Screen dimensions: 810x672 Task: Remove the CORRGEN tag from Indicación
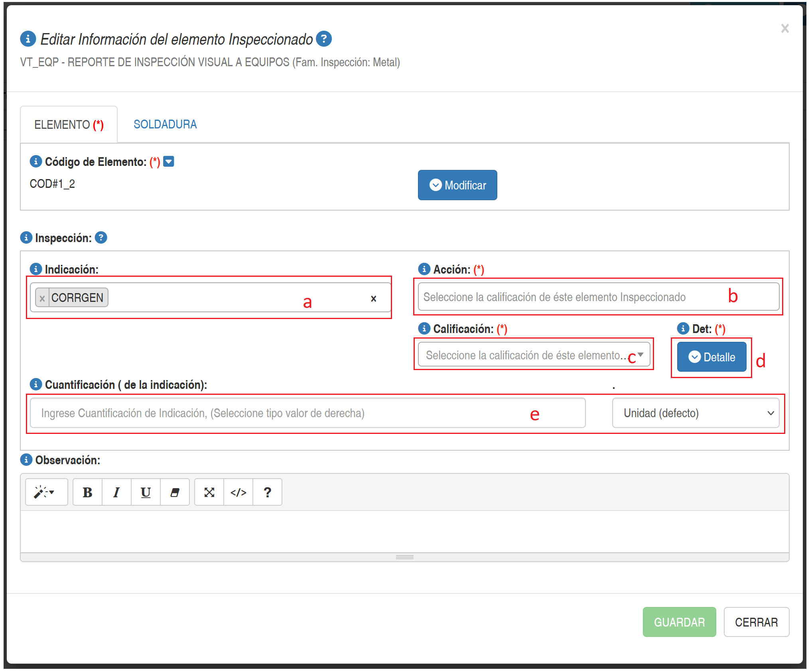click(x=42, y=298)
